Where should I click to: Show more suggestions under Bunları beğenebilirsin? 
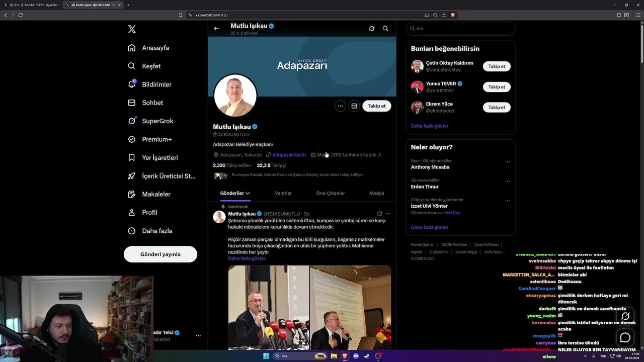tap(430, 126)
